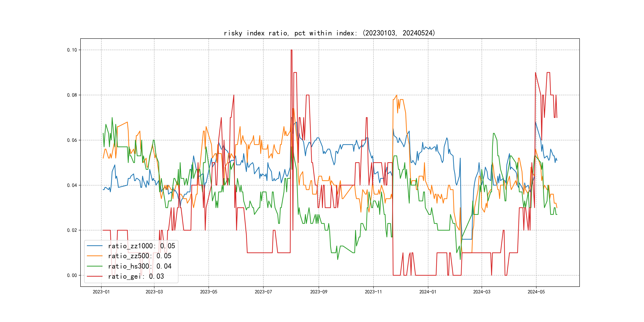
Task: Select the 'ratio_hs300: 0.04' legend label
Action: point(140,266)
